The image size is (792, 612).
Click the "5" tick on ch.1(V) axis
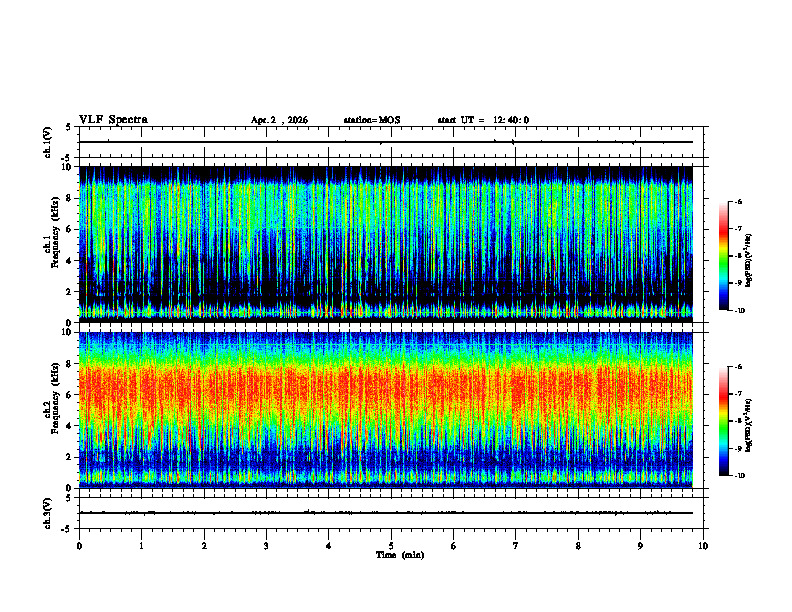[68, 128]
